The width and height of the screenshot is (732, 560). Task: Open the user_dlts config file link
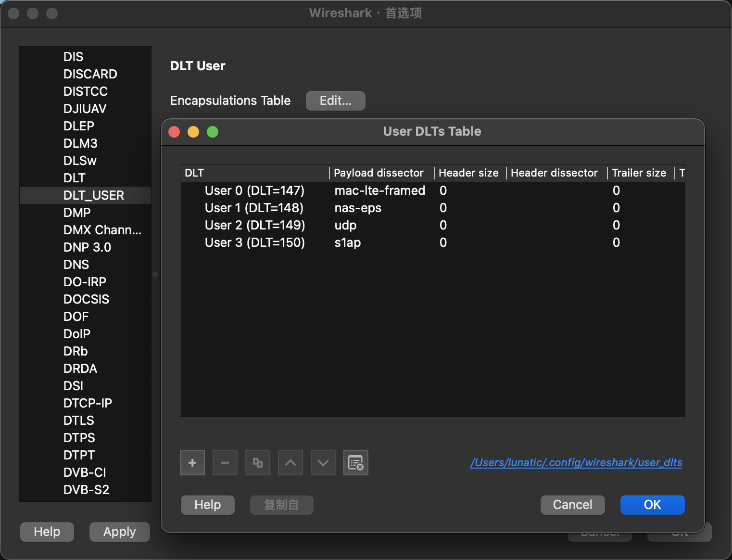pyautogui.click(x=576, y=462)
